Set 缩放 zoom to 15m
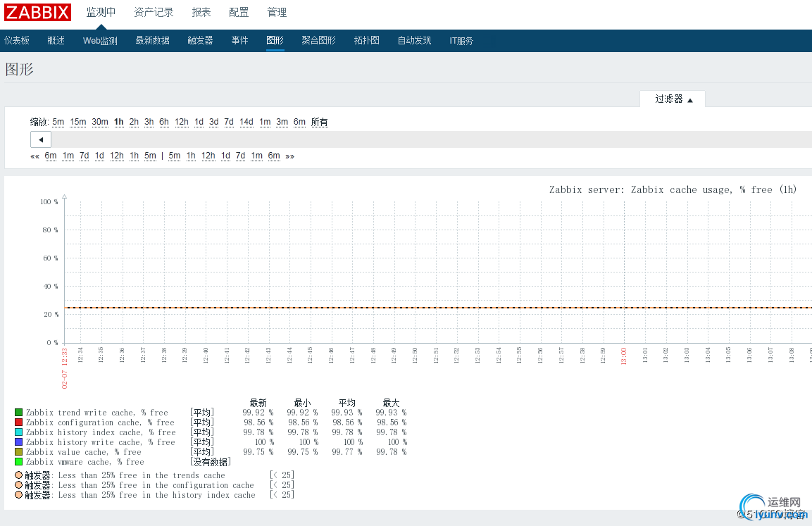The width and height of the screenshot is (812, 526). (78, 123)
